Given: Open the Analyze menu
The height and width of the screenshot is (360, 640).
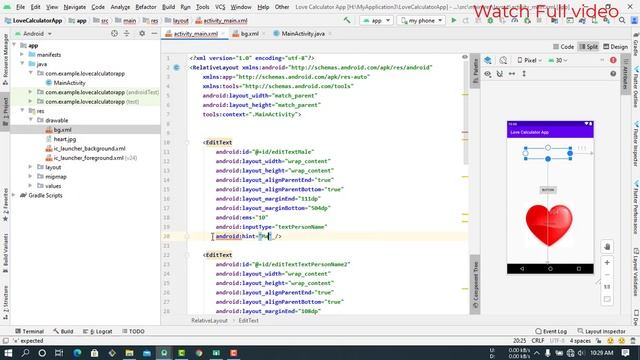Looking at the screenshot, I should click(120, 7).
